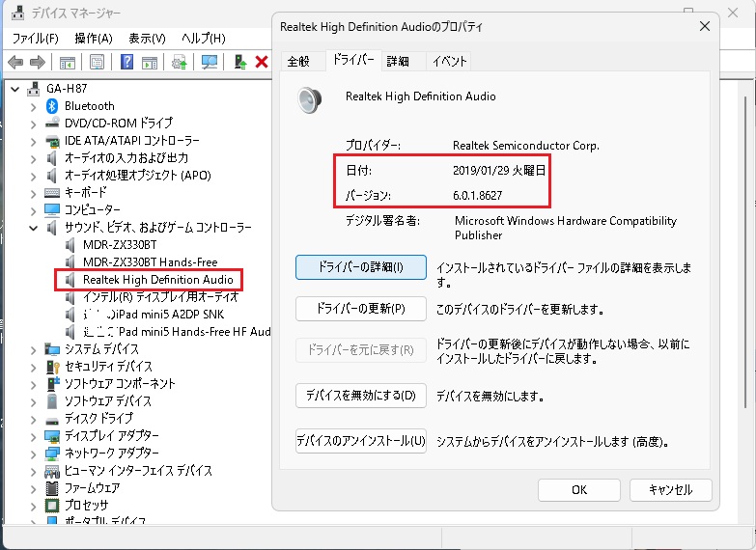Expand the DVD/CD-ROM ドライブ category
The image size is (756, 550).
33,124
